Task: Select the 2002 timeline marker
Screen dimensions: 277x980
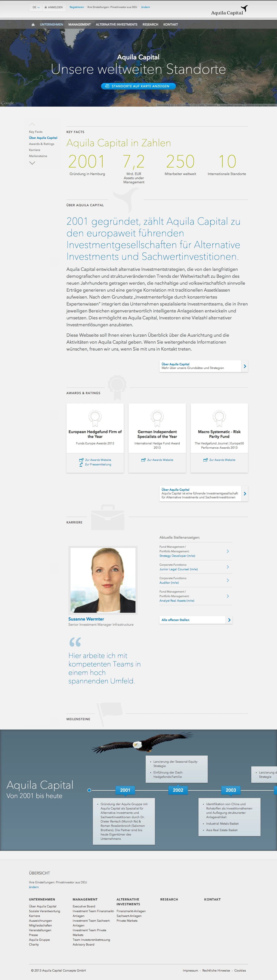Action: (178, 790)
